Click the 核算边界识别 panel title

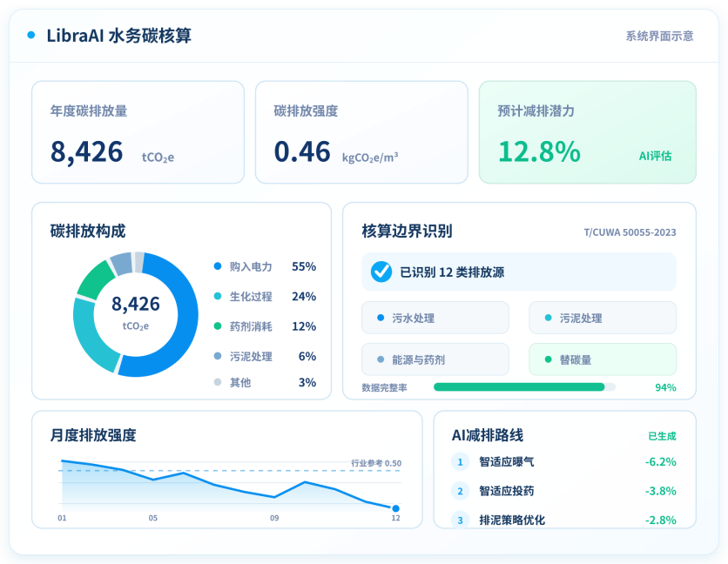point(407,231)
